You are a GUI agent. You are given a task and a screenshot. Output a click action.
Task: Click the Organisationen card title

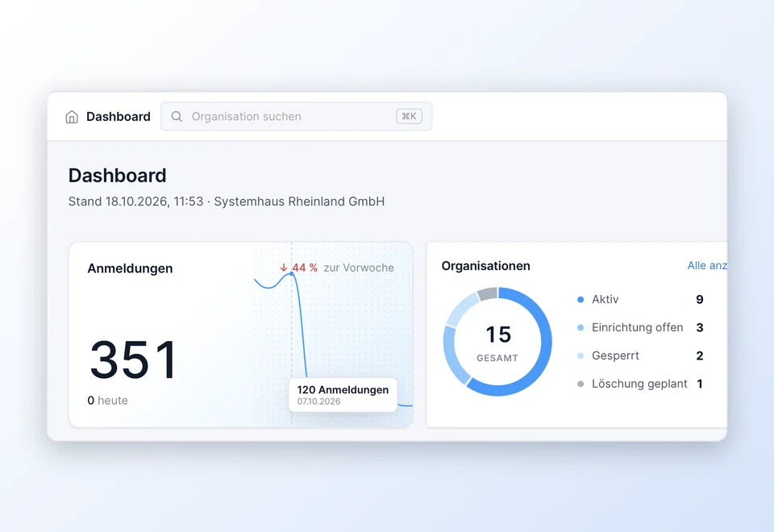(x=485, y=266)
